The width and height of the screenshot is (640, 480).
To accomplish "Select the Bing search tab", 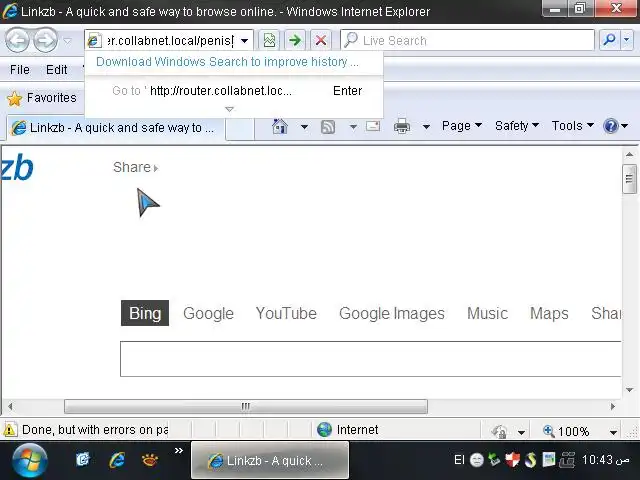I will [x=145, y=313].
